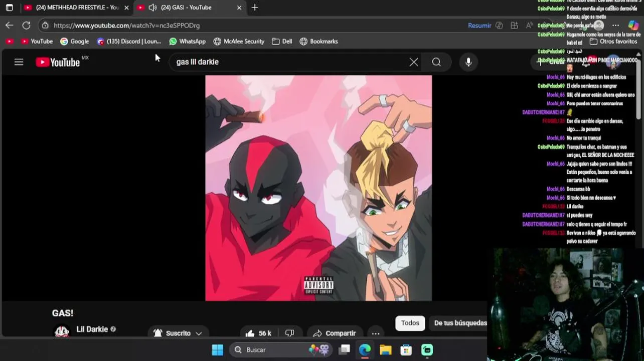Mute the GAS! tab via its speaker icon
Image resolution: width=644 pixels, height=361 pixels.
[x=152, y=8]
